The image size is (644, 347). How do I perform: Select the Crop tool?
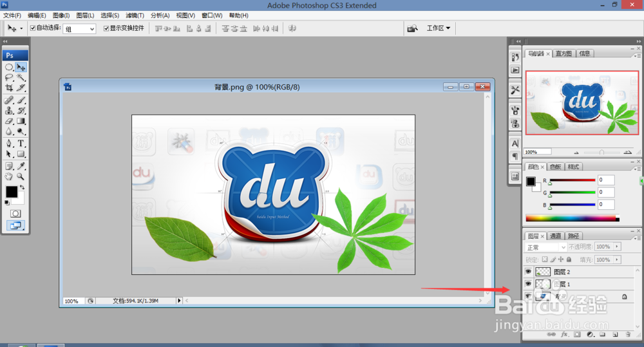tap(9, 88)
